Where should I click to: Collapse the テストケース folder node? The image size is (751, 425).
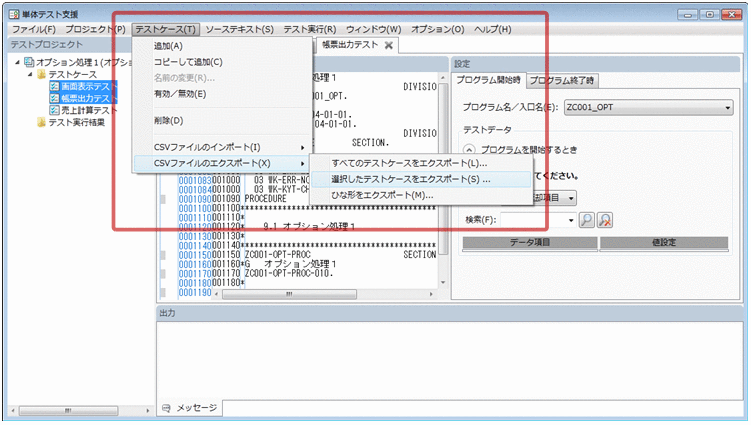(x=30, y=74)
